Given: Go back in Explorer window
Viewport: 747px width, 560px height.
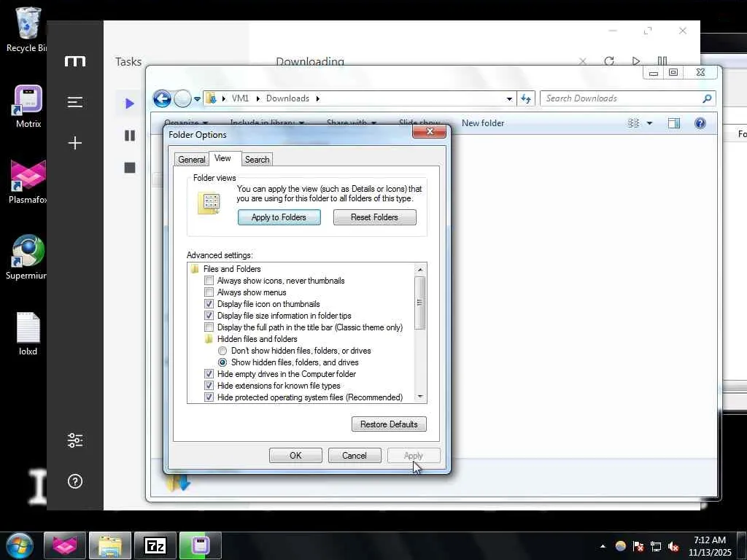Looking at the screenshot, I should coord(162,98).
